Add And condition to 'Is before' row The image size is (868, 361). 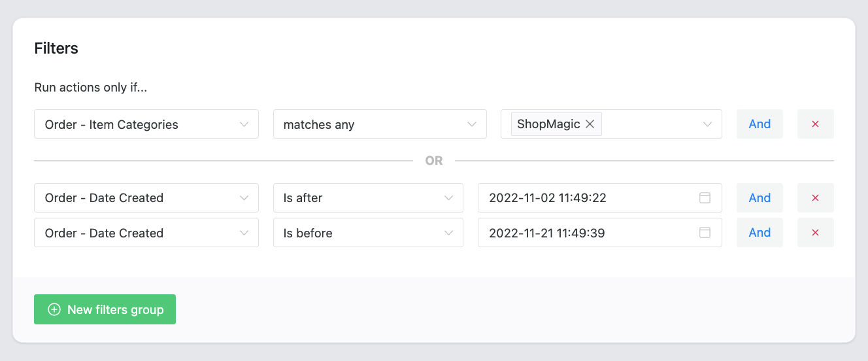click(x=759, y=232)
